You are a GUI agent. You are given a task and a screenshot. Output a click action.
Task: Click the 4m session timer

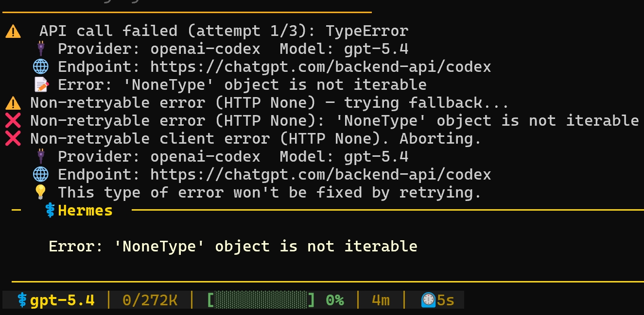[381, 300]
